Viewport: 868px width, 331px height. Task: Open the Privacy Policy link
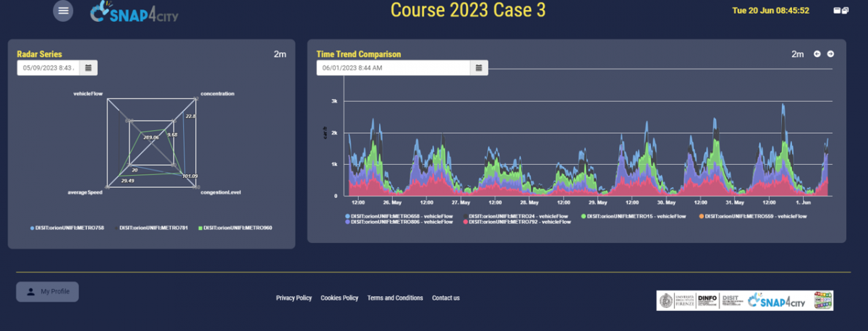tap(294, 298)
